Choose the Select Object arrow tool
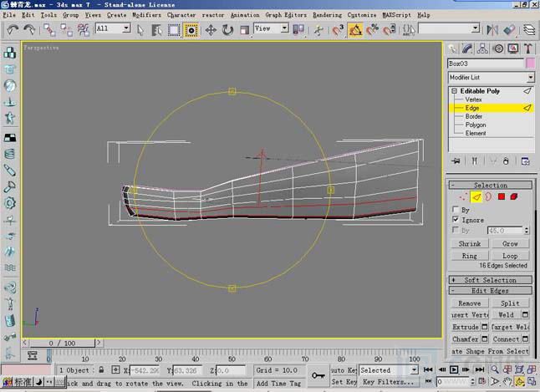 pyautogui.click(x=140, y=30)
